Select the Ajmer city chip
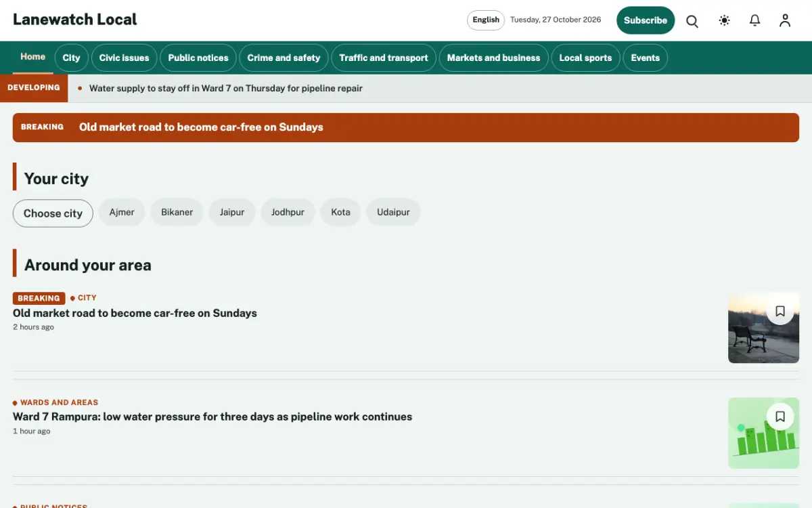This screenshot has height=508, width=812. (x=122, y=212)
